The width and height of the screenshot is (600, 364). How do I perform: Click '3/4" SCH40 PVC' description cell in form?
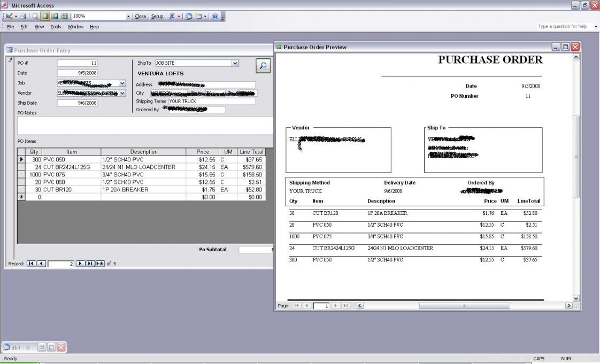point(143,174)
